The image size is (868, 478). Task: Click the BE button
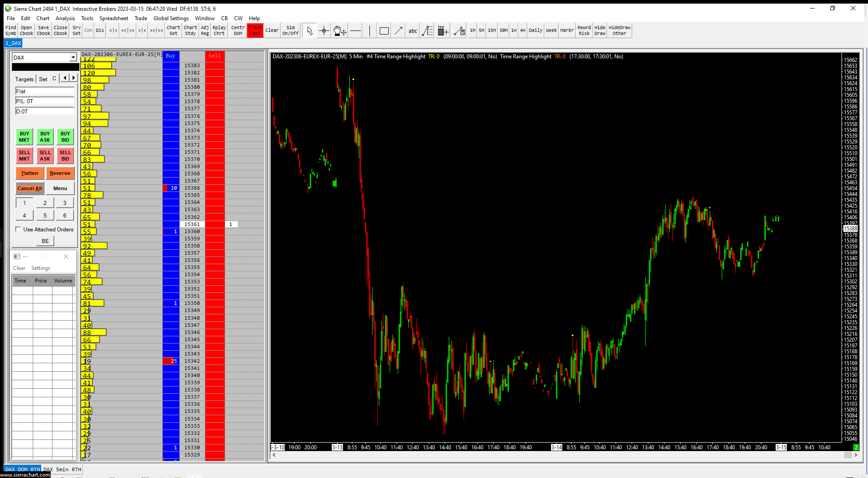point(45,241)
